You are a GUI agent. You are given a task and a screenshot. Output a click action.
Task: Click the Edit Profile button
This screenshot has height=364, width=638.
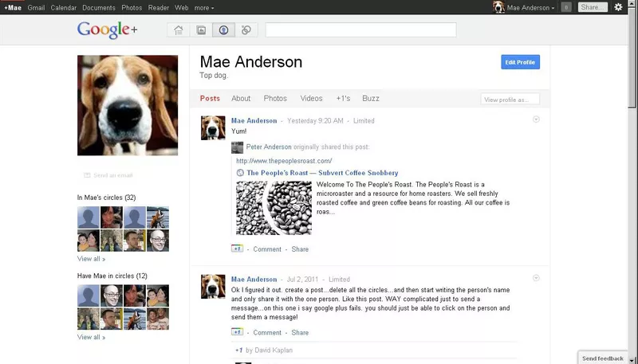click(521, 62)
